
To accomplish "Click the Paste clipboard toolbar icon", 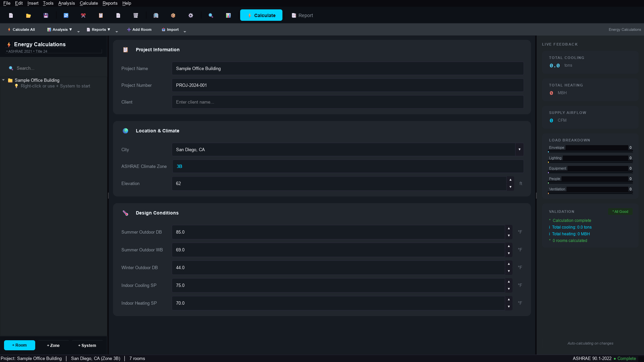I will pyautogui.click(x=101, y=15).
